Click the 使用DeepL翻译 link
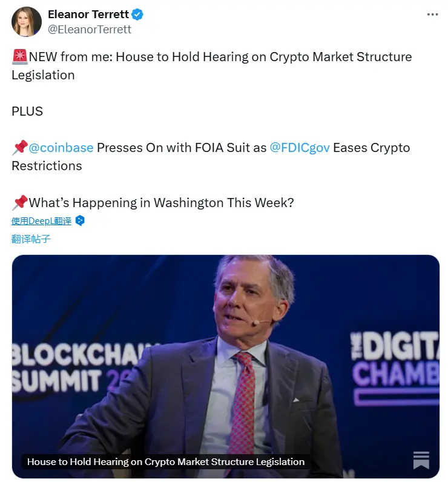Image resolution: width=448 pixels, height=482 pixels. [41, 221]
